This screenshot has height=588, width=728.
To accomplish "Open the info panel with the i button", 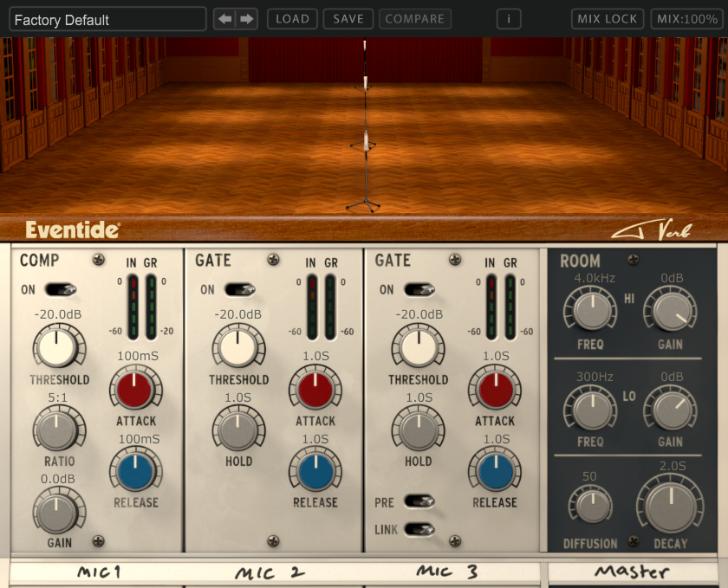I will 509,19.
